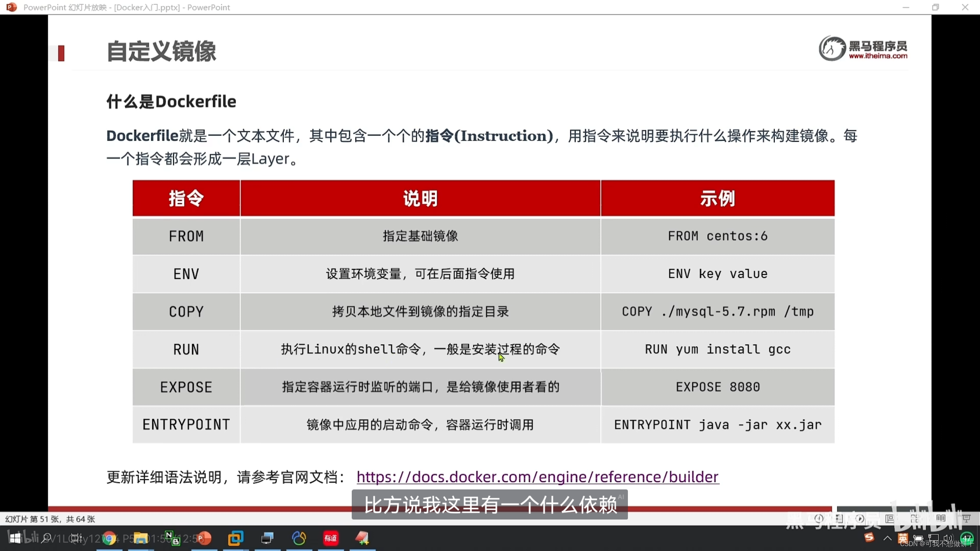Open battery status tray icon
This screenshot has height=551, width=980.
(x=918, y=538)
